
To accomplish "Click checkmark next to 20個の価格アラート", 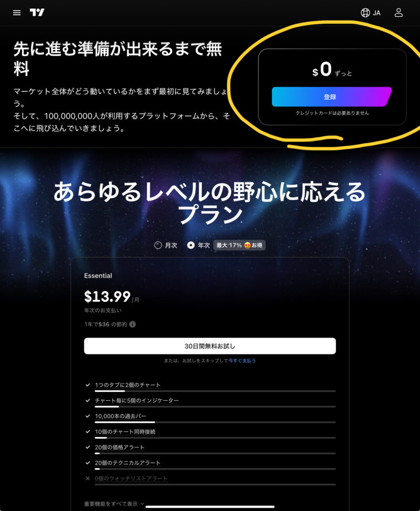I will 87,447.
